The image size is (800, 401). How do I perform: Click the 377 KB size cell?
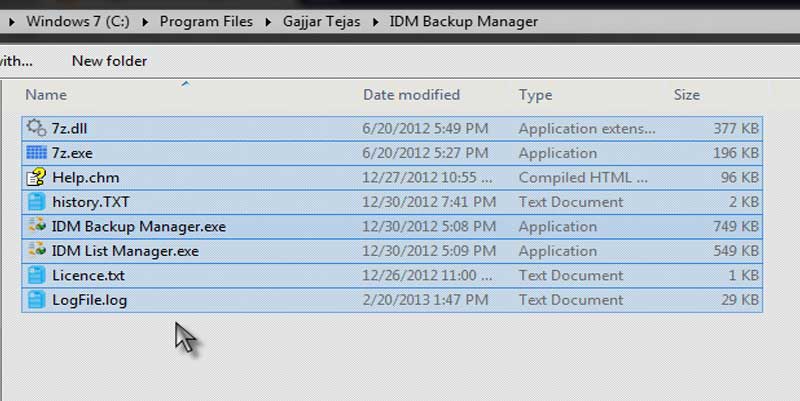click(x=736, y=129)
